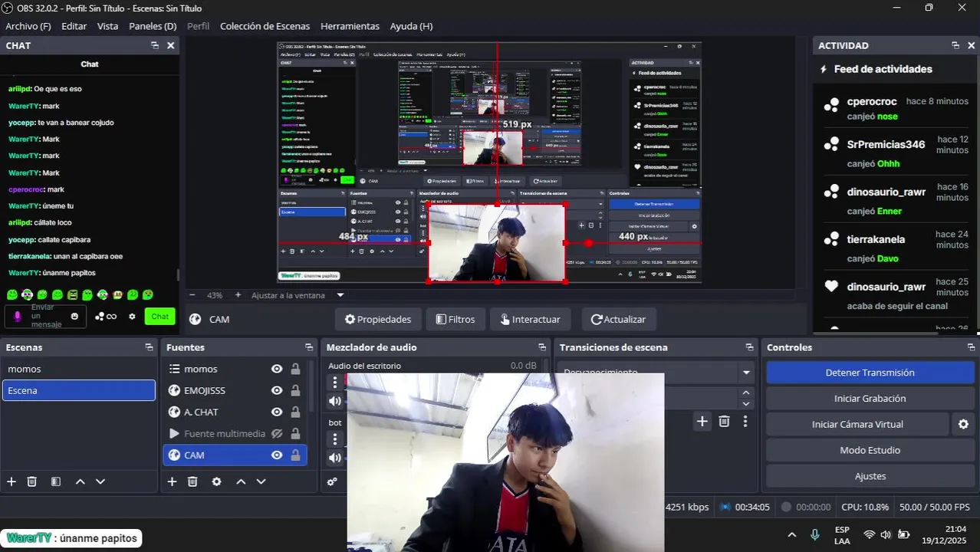Float the Fuentes dock panel
The height and width of the screenshot is (552, 980).
tap(309, 347)
